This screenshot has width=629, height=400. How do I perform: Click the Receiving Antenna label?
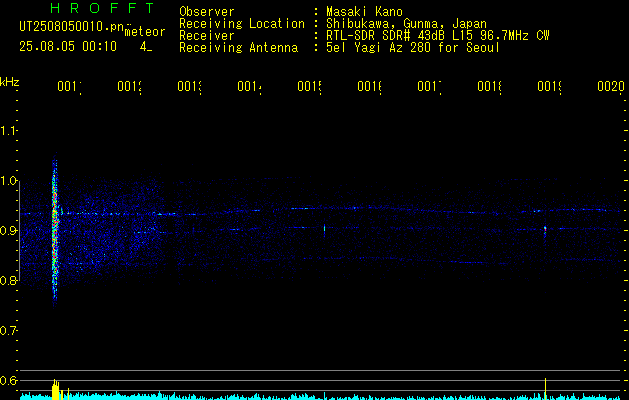[238, 48]
